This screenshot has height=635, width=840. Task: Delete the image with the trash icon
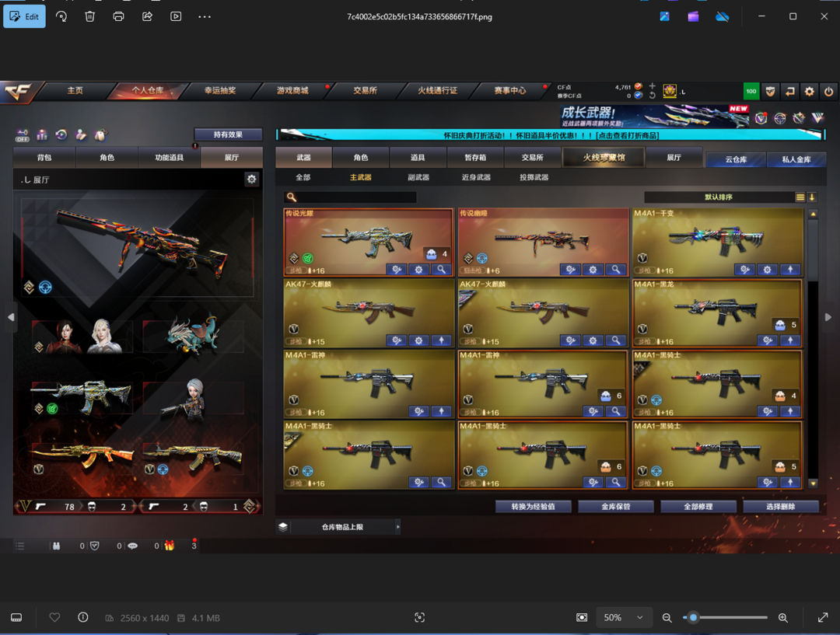tap(90, 16)
